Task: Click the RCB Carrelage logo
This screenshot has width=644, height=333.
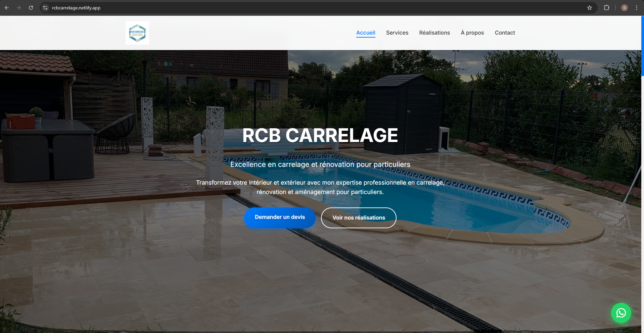Action: (137, 33)
